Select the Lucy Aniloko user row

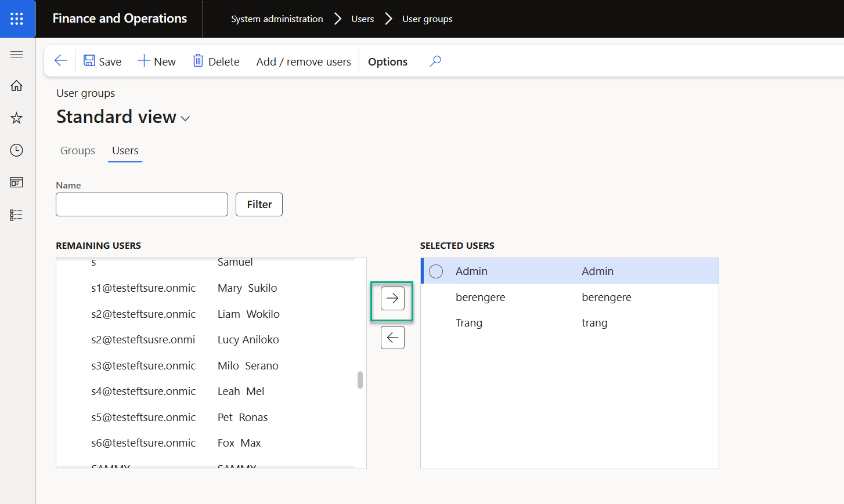(205, 340)
